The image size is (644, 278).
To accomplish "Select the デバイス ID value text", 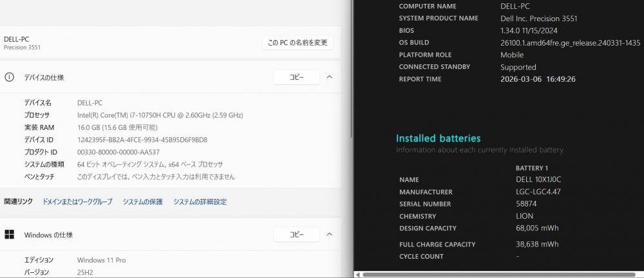I will [x=142, y=140].
